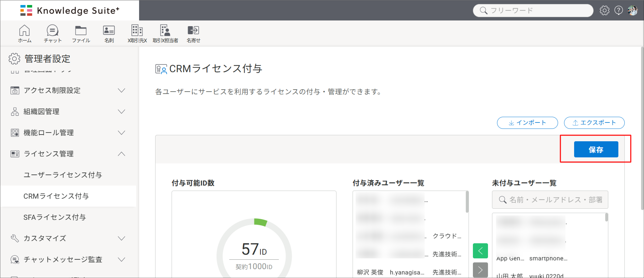
Task: Open アクセス制限設定 menu label
Action: (52, 90)
